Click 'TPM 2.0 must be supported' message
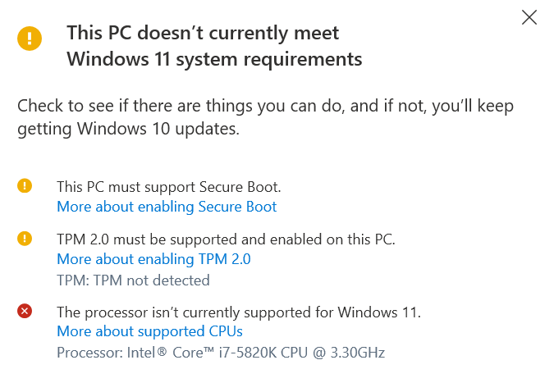This screenshot has width=545, height=392. point(226,239)
